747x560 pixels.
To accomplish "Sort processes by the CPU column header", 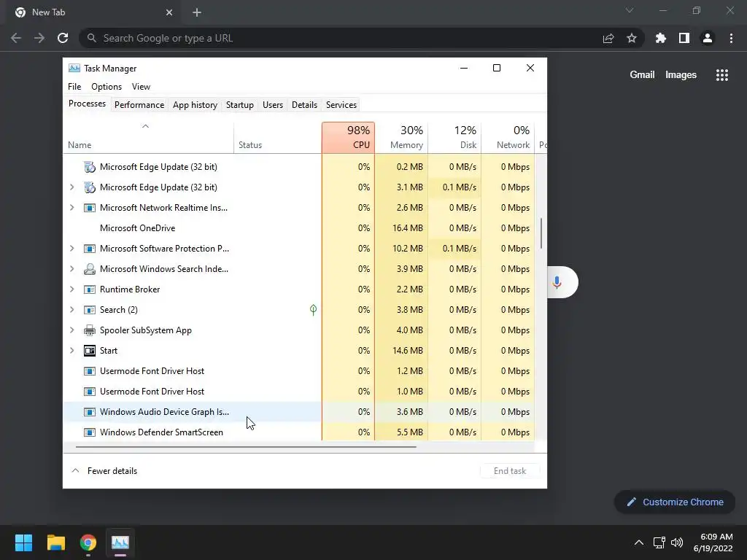I will coord(348,138).
